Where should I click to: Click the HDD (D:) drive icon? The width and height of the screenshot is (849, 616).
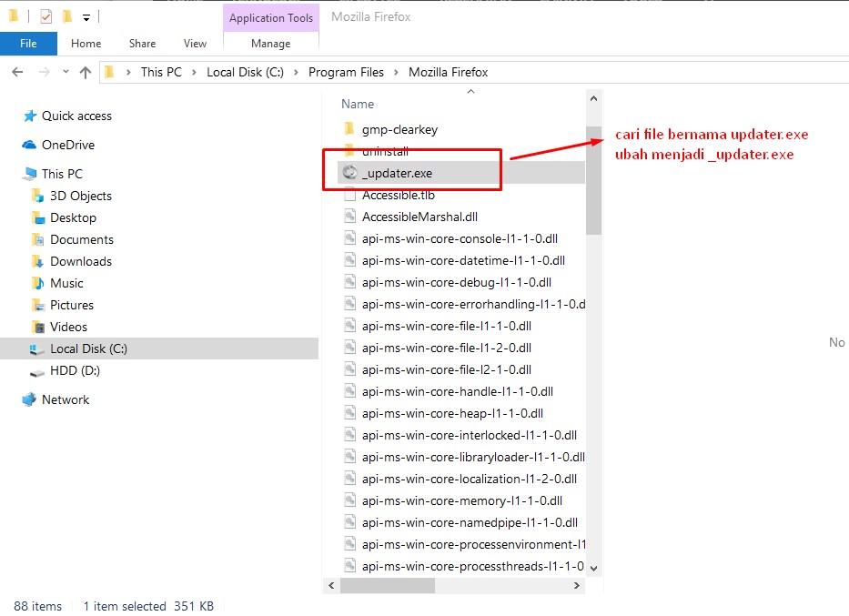(x=36, y=372)
